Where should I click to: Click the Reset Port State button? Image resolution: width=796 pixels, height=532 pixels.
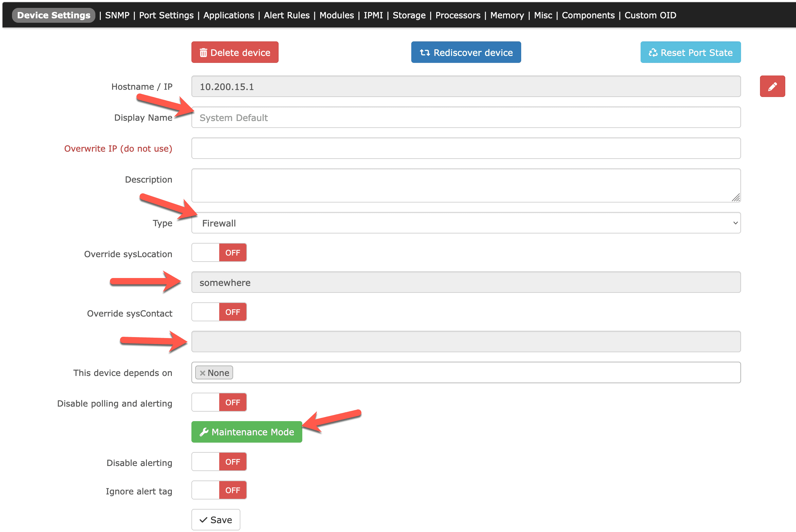[x=690, y=52]
